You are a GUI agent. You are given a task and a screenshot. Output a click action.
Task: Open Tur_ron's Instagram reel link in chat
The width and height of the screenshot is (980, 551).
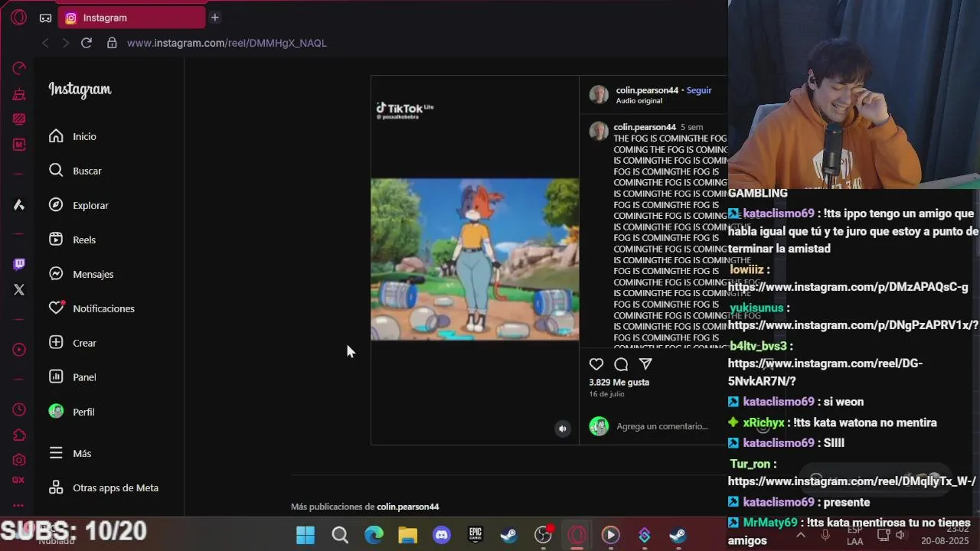851,481
